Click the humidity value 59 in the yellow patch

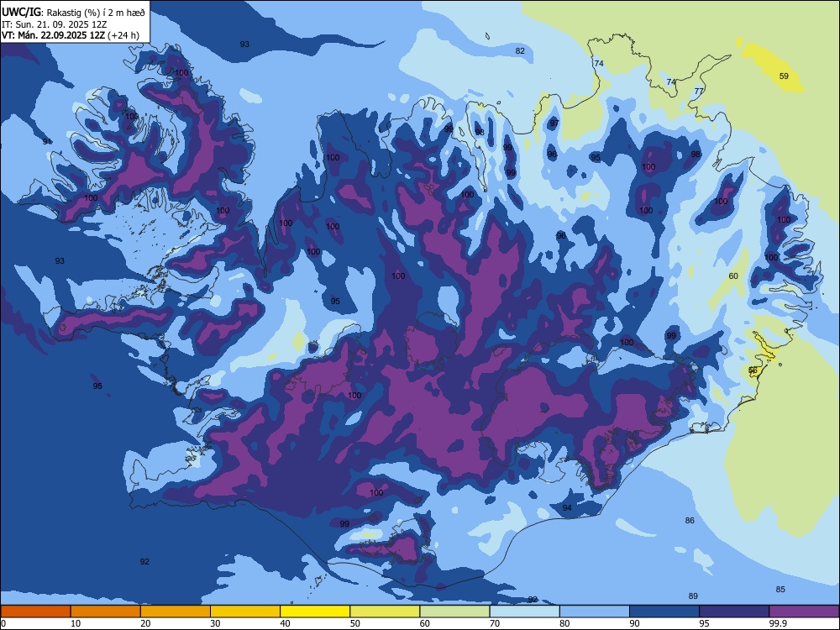(784, 76)
